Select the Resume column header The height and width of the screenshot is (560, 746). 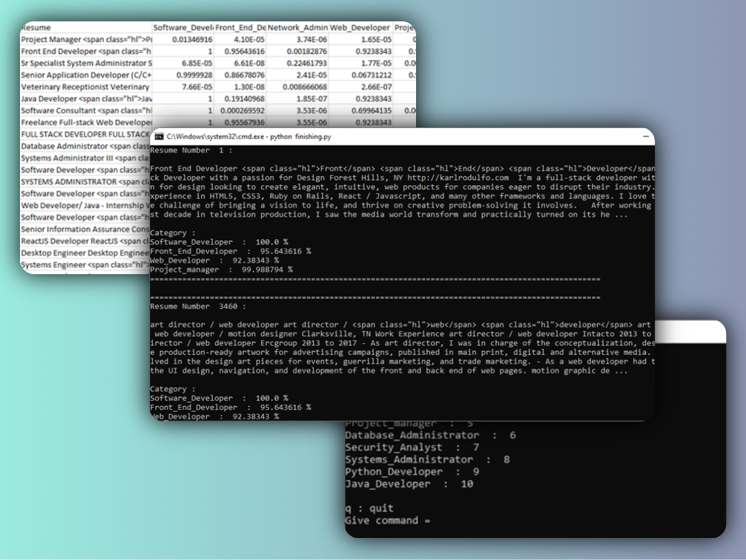(36, 28)
